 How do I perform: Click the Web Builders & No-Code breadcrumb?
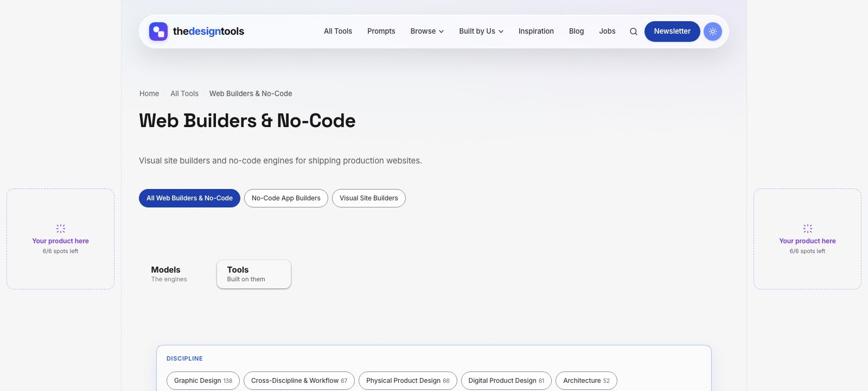click(x=251, y=93)
